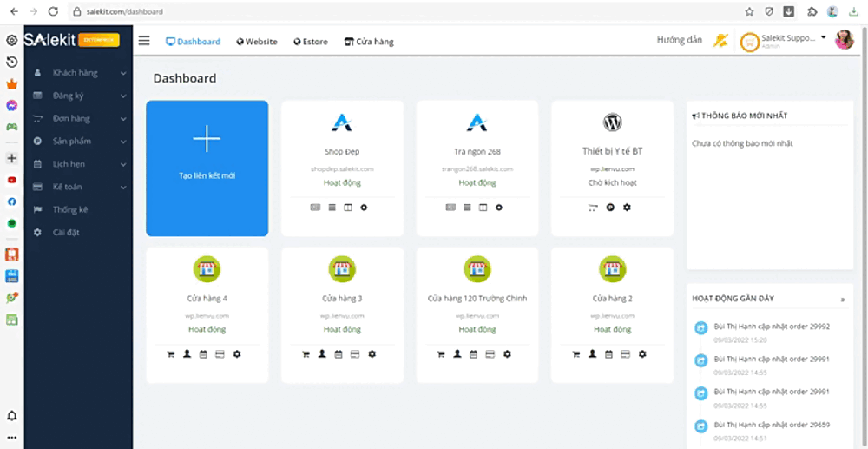Expand the Khách hàng sidebar menu
This screenshot has width=868, height=449.
79,73
